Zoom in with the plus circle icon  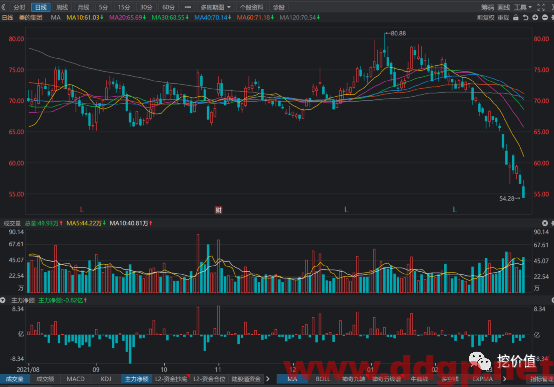[x=535, y=17]
